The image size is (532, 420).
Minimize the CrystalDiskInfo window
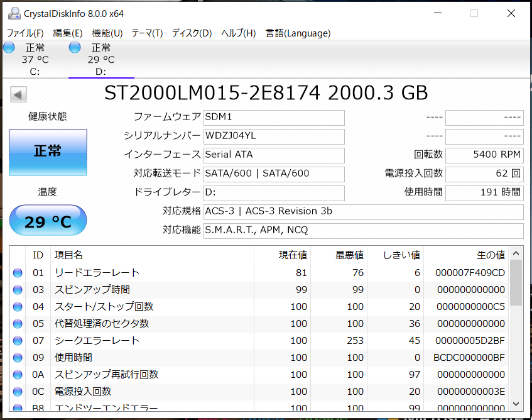point(438,13)
